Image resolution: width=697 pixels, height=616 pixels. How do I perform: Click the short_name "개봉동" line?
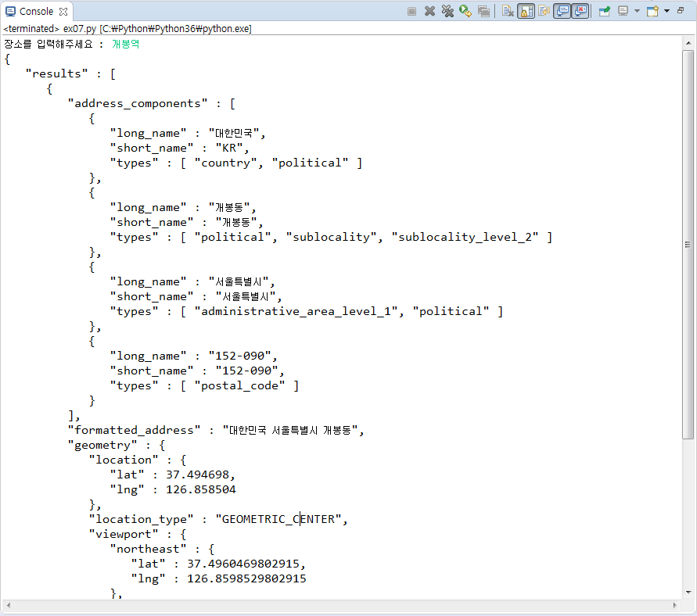[x=187, y=222]
